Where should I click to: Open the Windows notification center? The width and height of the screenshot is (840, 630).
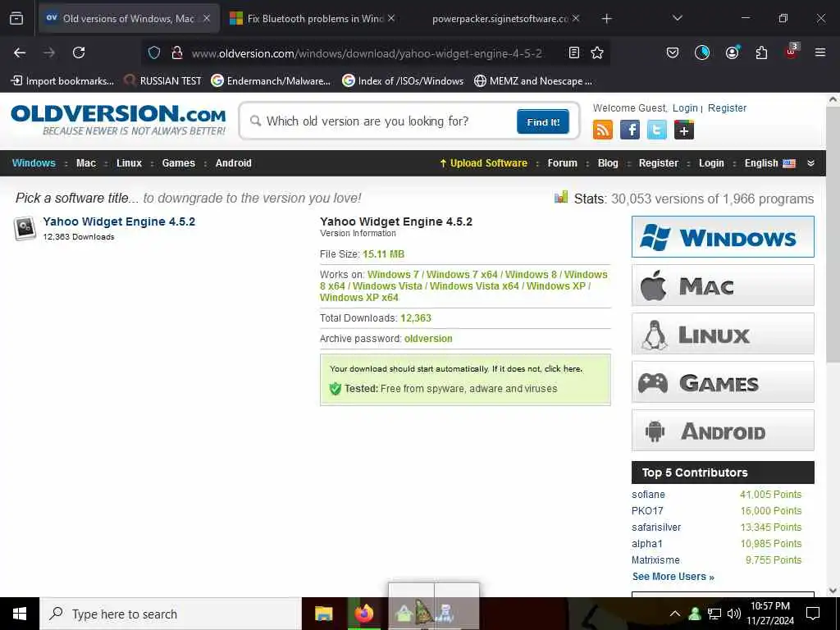pos(813,614)
